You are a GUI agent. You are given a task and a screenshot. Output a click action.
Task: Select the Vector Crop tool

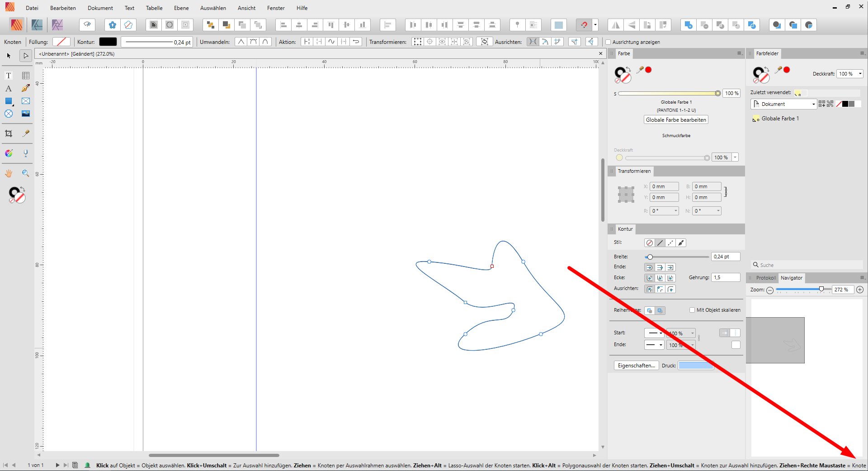tap(9, 133)
